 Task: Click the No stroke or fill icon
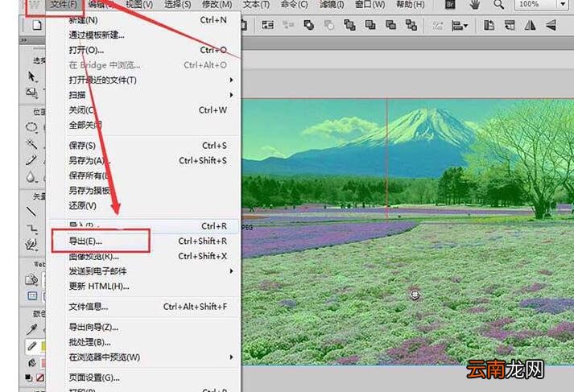pos(40,377)
